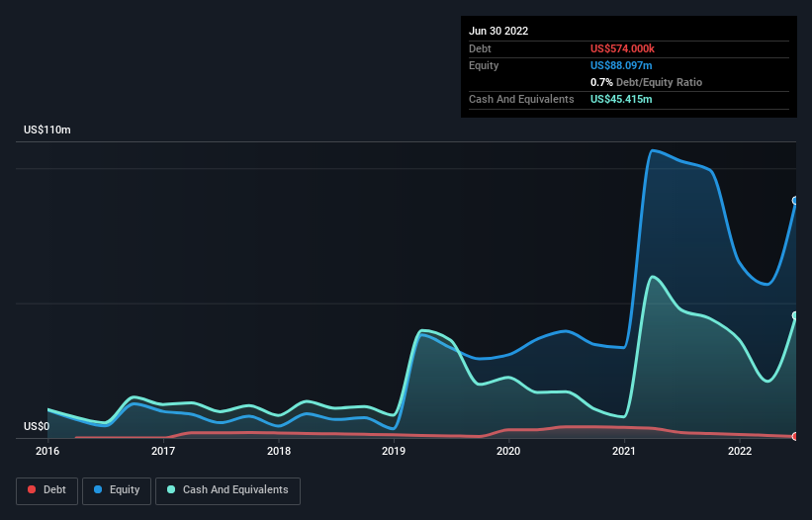Click the red Debt end data point marker
The height and width of the screenshot is (520, 812).
coord(795,437)
